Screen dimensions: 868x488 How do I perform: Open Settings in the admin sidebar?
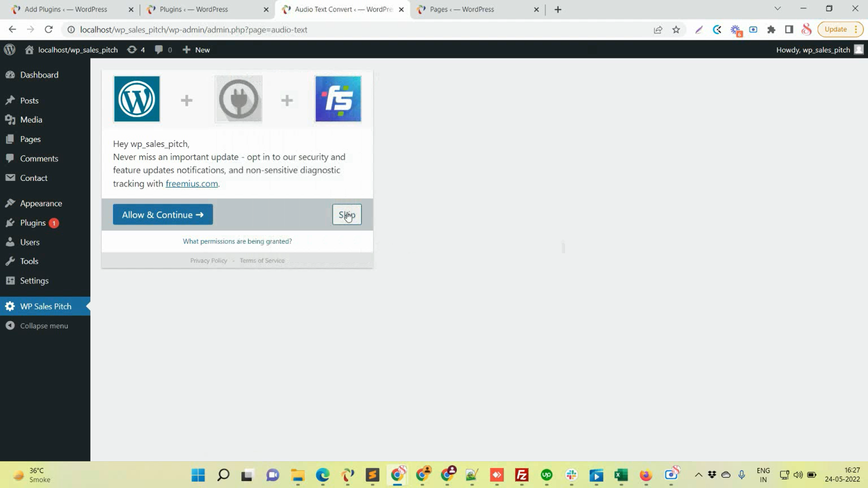coord(34,281)
